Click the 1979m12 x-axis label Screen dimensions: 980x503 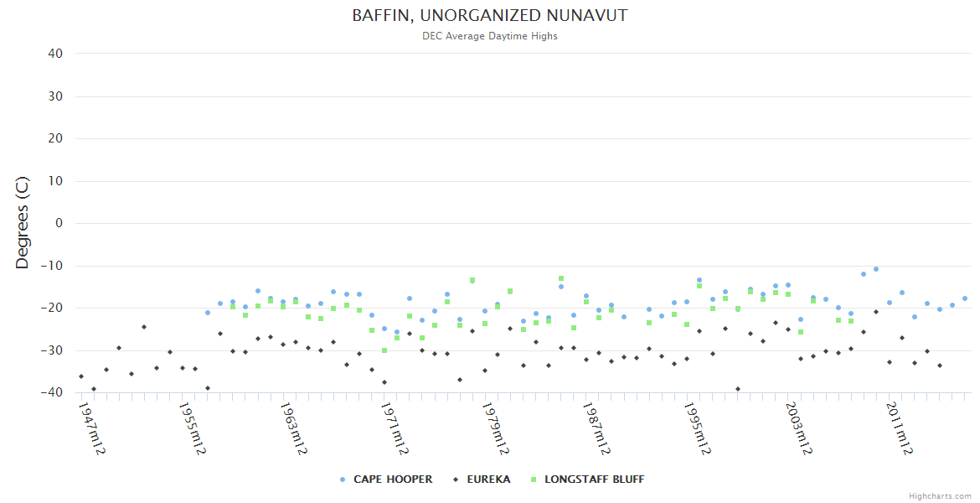point(497,428)
